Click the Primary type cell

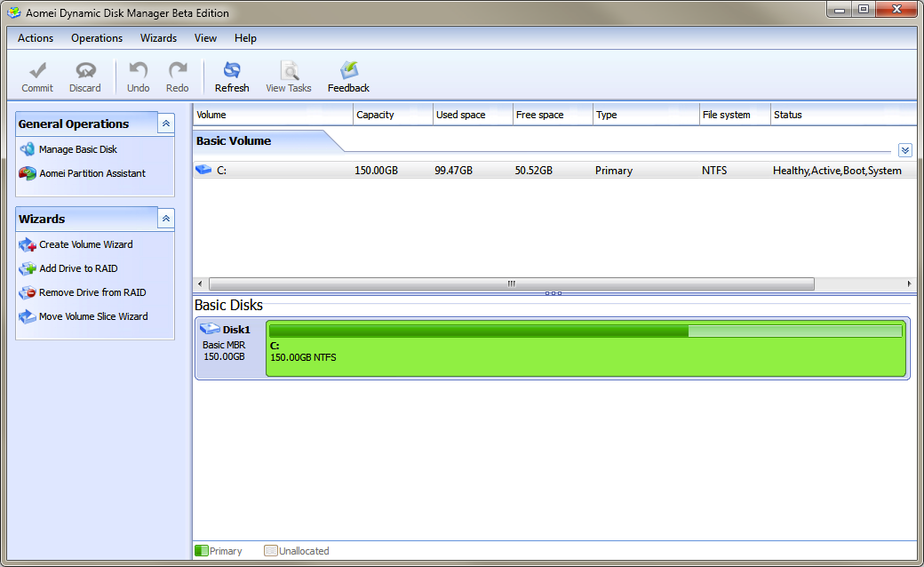613,171
